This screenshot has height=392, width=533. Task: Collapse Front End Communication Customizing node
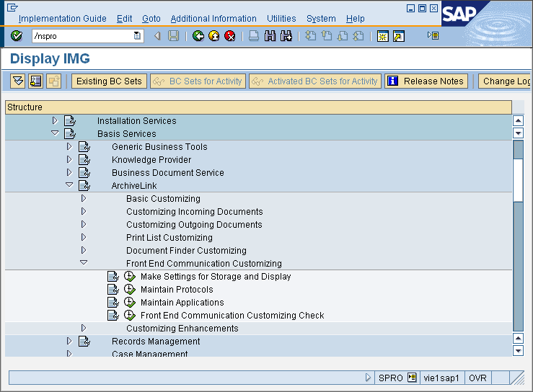pos(84,264)
